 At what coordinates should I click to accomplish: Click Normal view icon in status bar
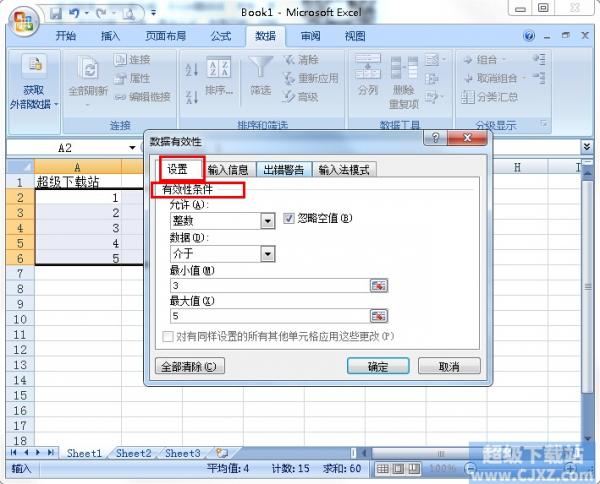click(x=383, y=468)
